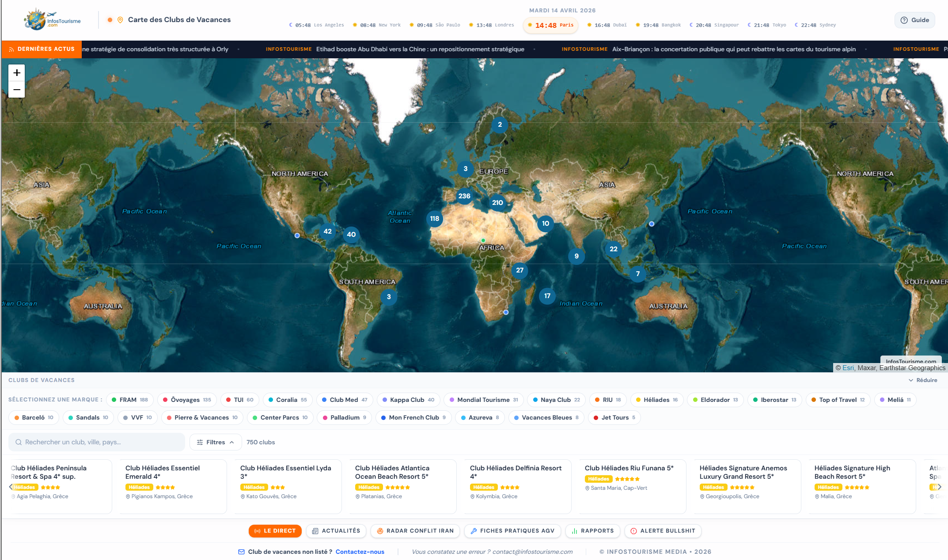Screen dimensions: 948x560
Task: Click the 236 cluster marker on map
Action: (464, 196)
